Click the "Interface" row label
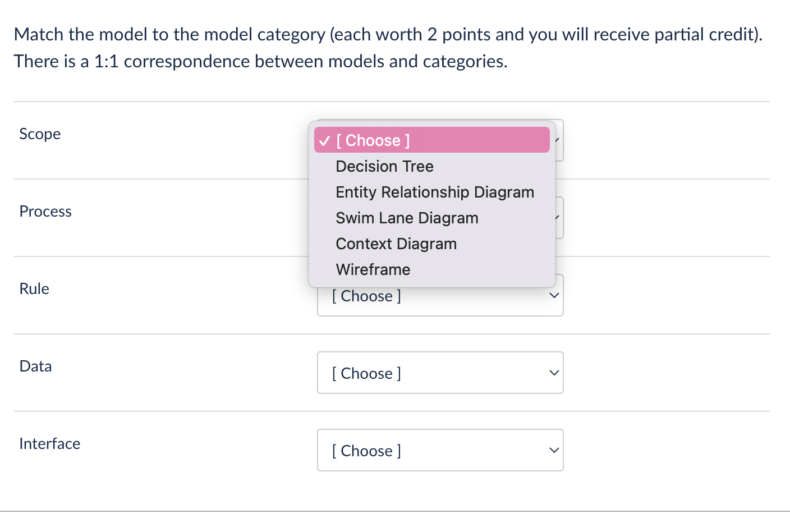Screen dimensions: 790x532 (x=49, y=444)
